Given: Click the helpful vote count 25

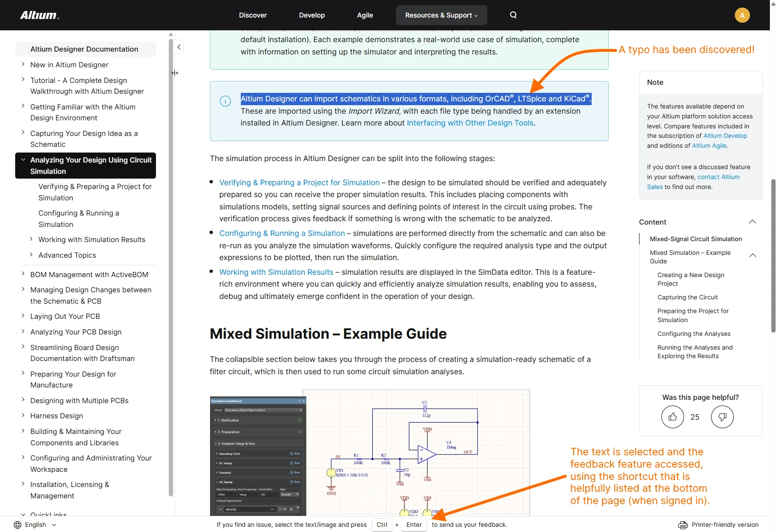Looking at the screenshot, I should pos(695,417).
